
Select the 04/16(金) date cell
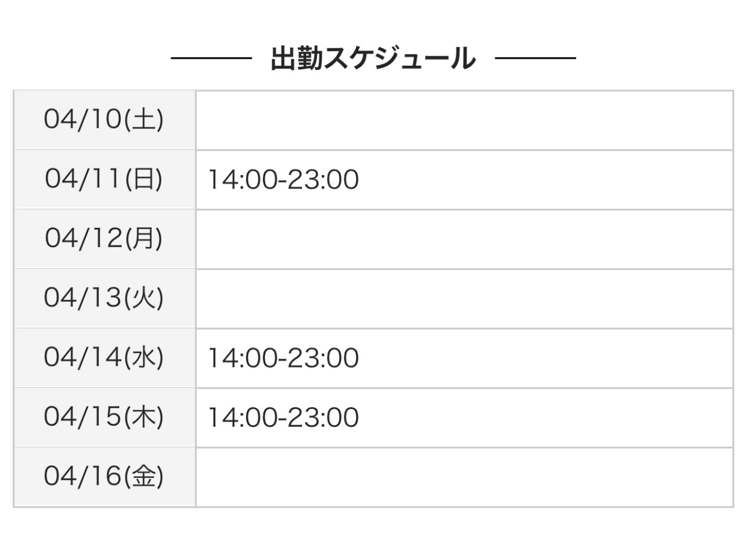104,477
